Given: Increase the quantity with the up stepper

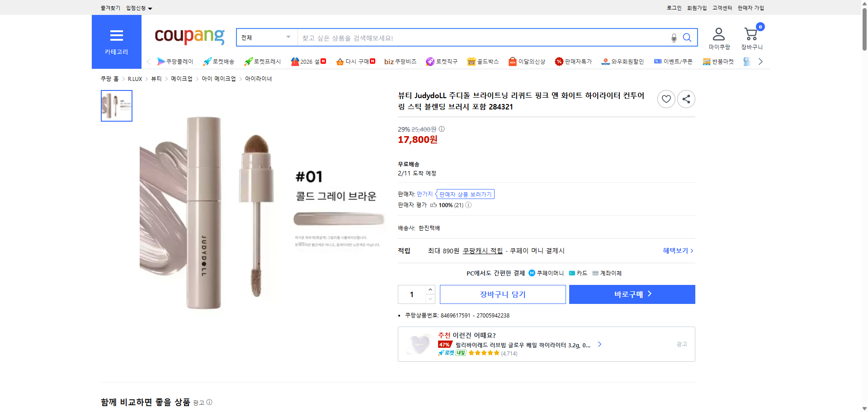Looking at the screenshot, I should (430, 290).
